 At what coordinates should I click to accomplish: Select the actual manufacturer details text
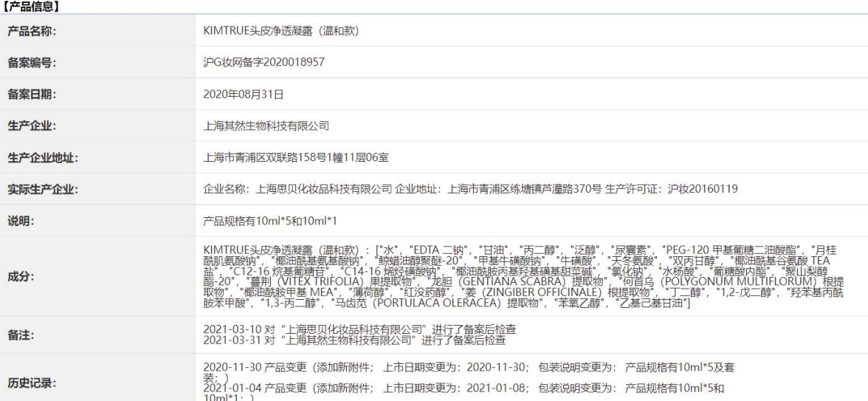(x=470, y=189)
